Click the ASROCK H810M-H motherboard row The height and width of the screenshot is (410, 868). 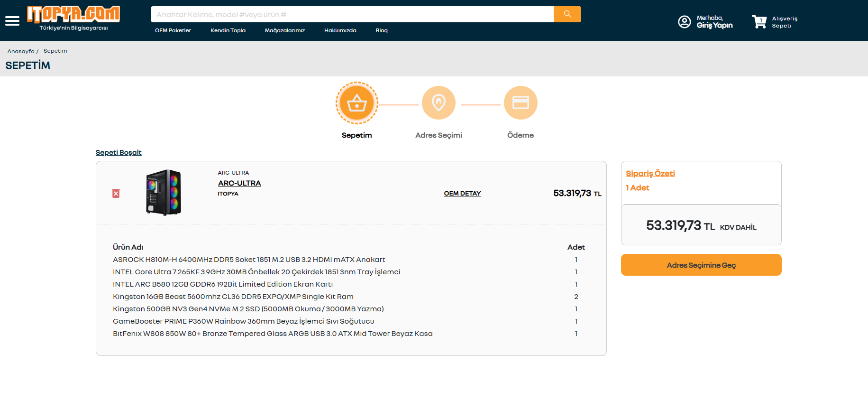(249, 260)
